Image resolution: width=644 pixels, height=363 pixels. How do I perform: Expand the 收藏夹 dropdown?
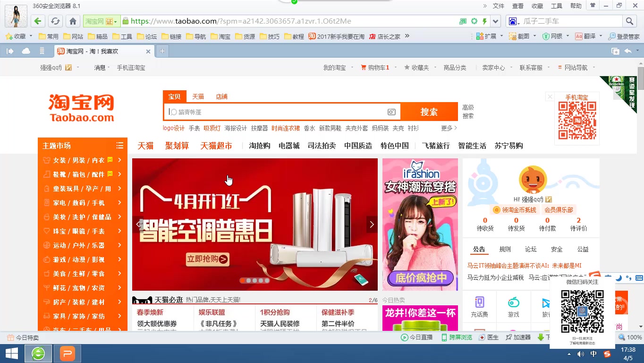[x=435, y=68]
